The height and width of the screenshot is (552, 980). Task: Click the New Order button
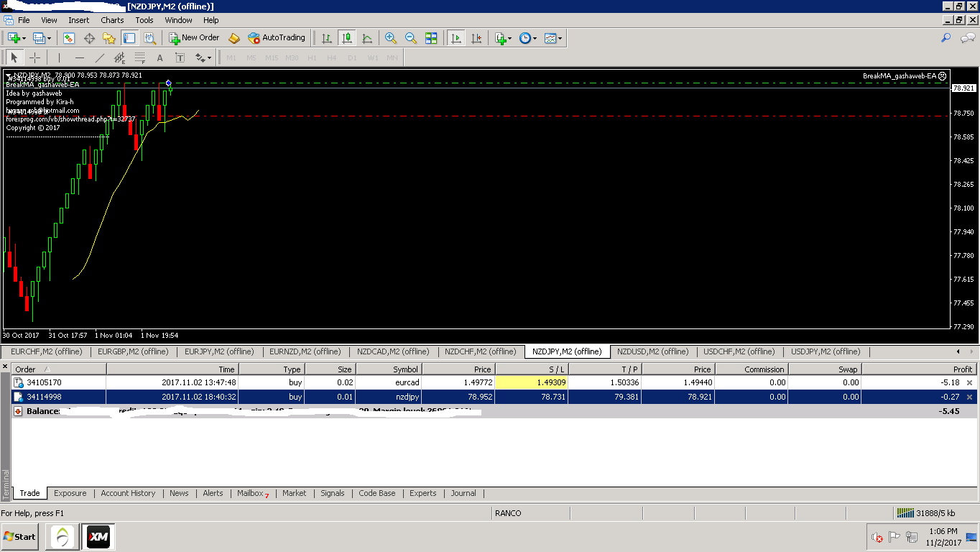pyautogui.click(x=194, y=38)
